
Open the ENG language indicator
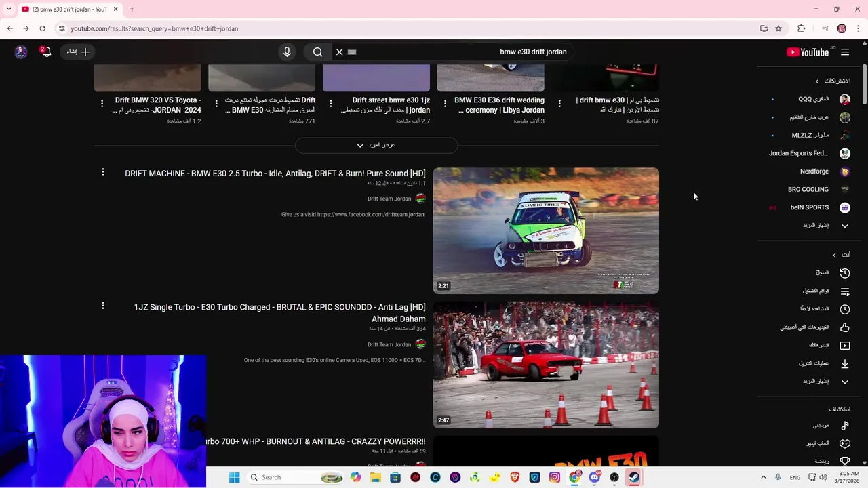(795, 477)
